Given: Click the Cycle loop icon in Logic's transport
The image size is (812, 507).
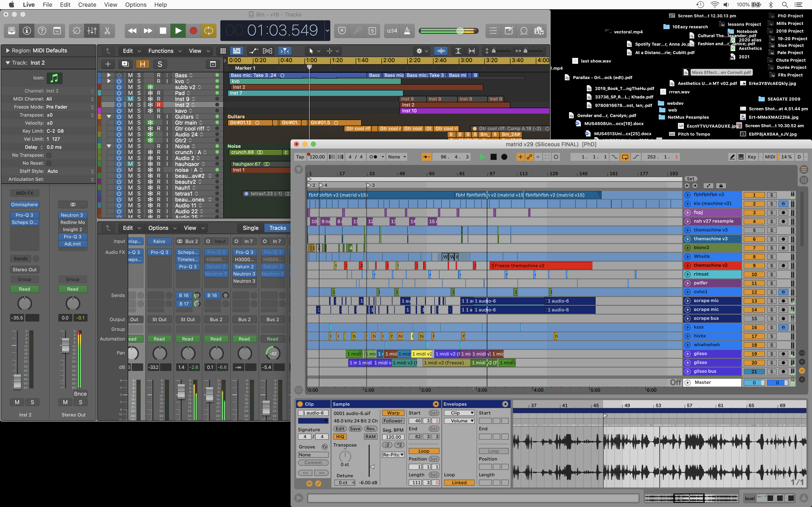Looking at the screenshot, I should [x=209, y=30].
